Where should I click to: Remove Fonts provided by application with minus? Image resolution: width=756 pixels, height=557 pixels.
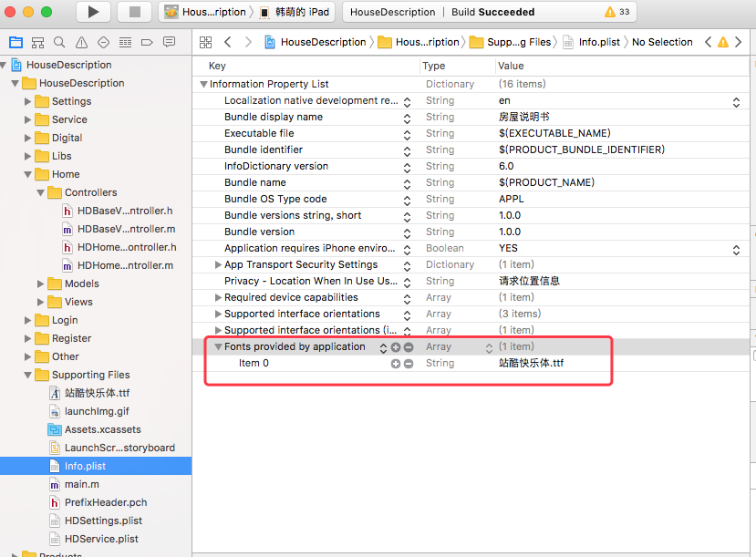click(x=409, y=347)
